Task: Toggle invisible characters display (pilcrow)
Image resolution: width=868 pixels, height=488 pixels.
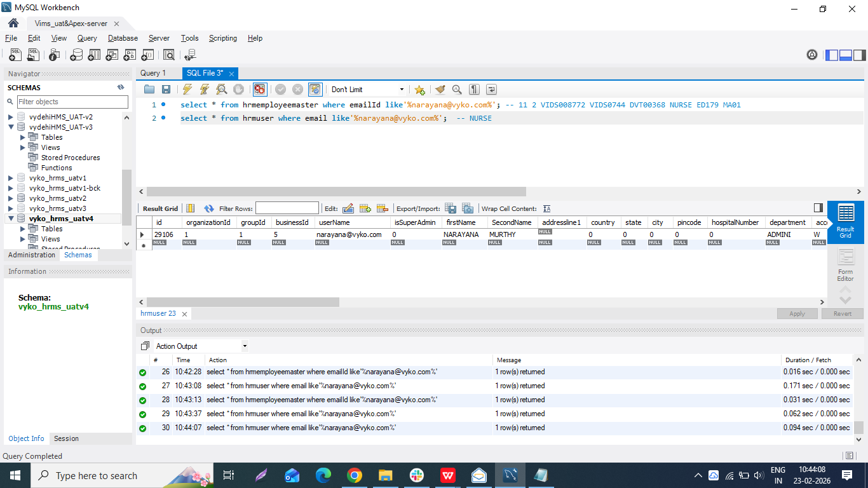Action: coord(474,90)
